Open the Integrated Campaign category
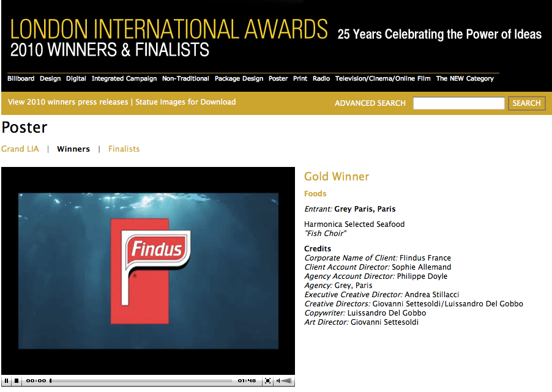 (124, 78)
